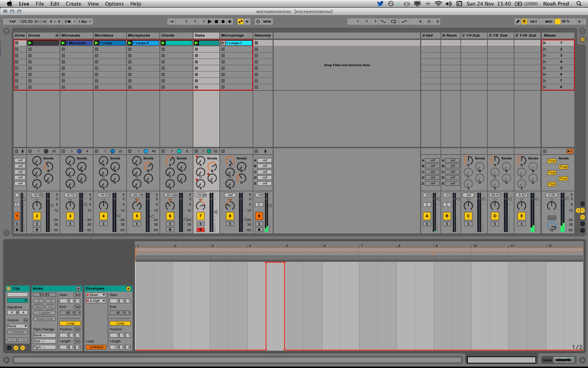Arm the global Record button in transport
The image size is (588, 368).
pyautogui.click(x=223, y=21)
